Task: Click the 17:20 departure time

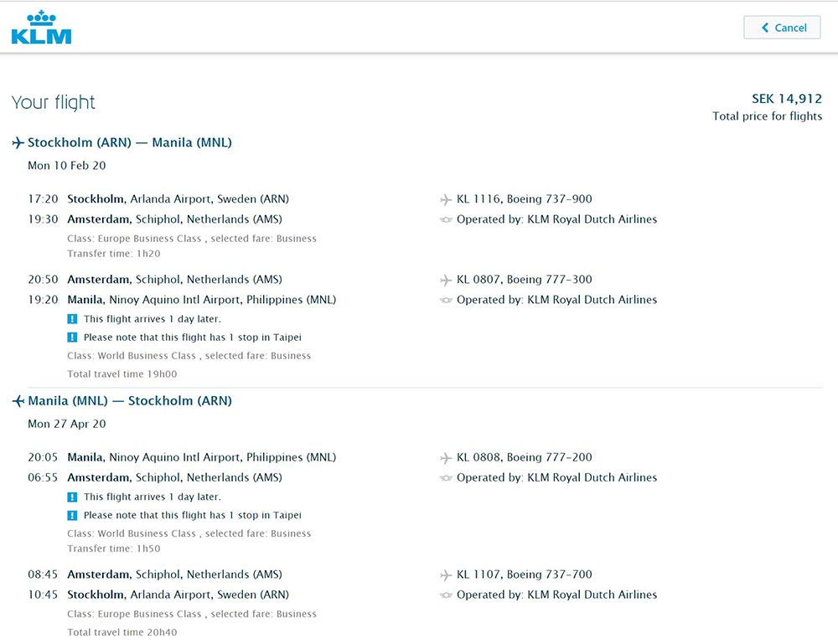Action: (x=43, y=199)
